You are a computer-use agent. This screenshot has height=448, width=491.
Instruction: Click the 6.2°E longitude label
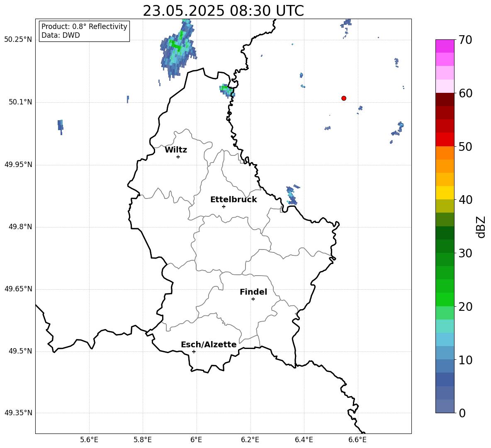250,440
